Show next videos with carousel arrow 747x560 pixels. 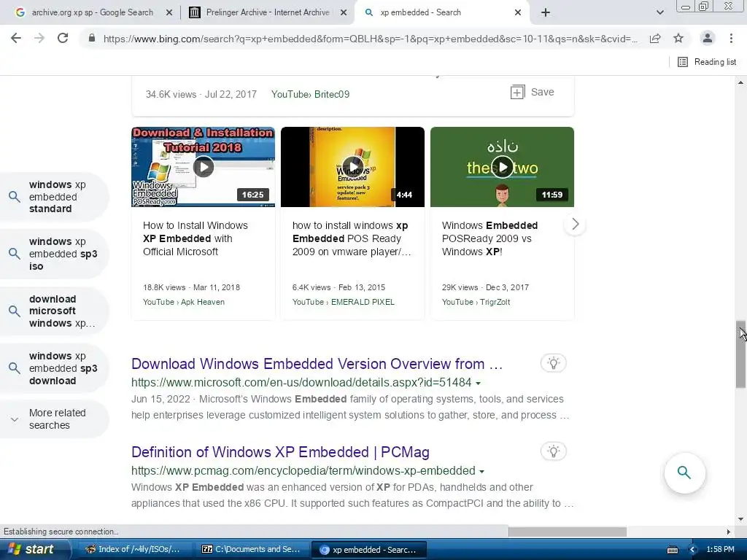[575, 224]
